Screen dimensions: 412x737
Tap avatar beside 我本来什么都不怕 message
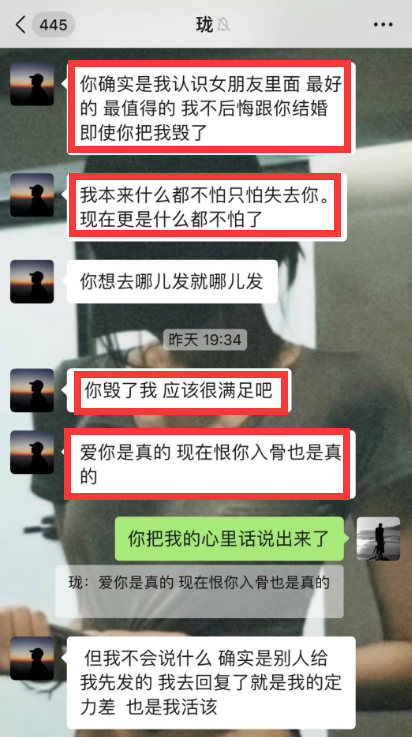click(x=32, y=195)
